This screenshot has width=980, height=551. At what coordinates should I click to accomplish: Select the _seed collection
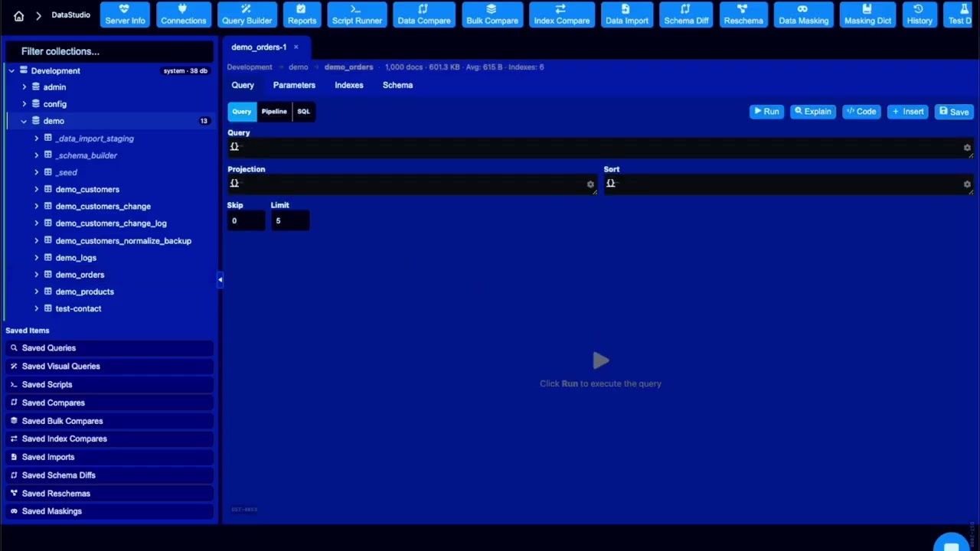tap(67, 172)
